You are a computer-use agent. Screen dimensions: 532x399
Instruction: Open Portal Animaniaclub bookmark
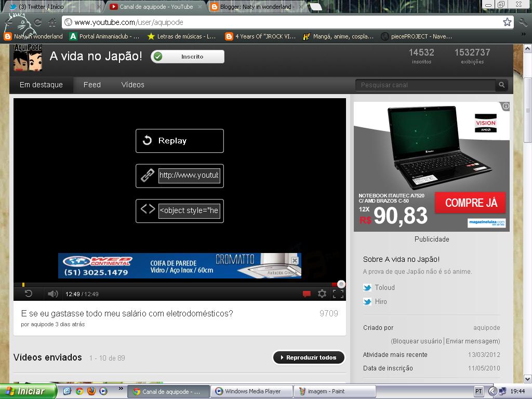point(104,36)
